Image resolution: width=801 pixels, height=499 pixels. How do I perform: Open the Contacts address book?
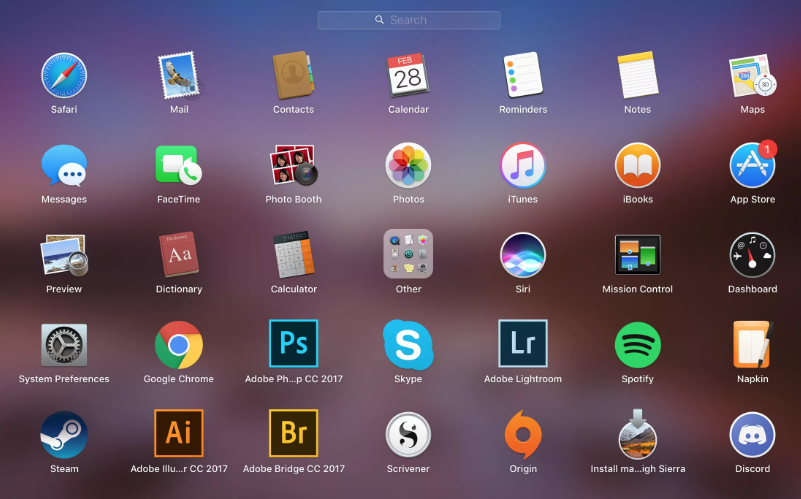click(x=293, y=76)
